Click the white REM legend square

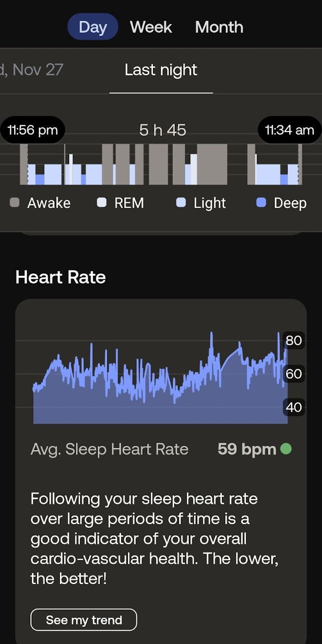coord(102,203)
